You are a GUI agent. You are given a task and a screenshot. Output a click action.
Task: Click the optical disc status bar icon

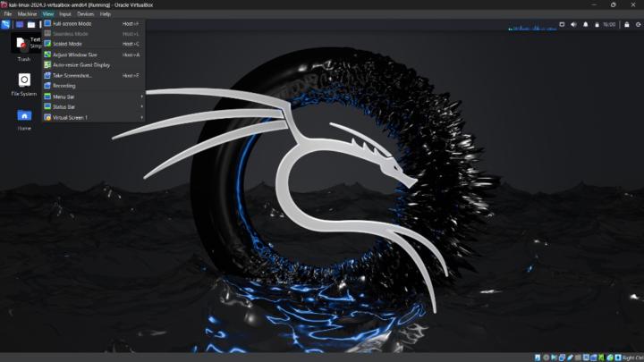tap(547, 358)
